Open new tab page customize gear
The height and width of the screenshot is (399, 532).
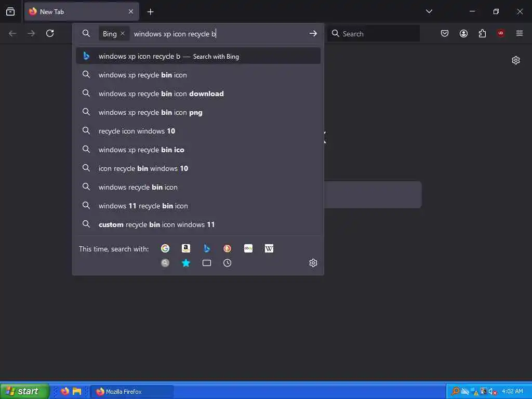tap(516, 60)
